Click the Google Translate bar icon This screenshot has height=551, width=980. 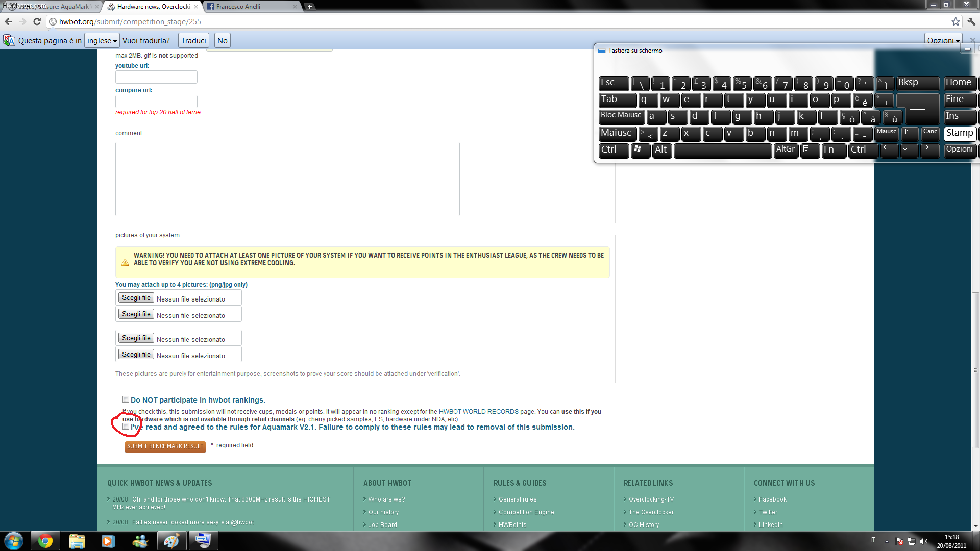tap(9, 40)
